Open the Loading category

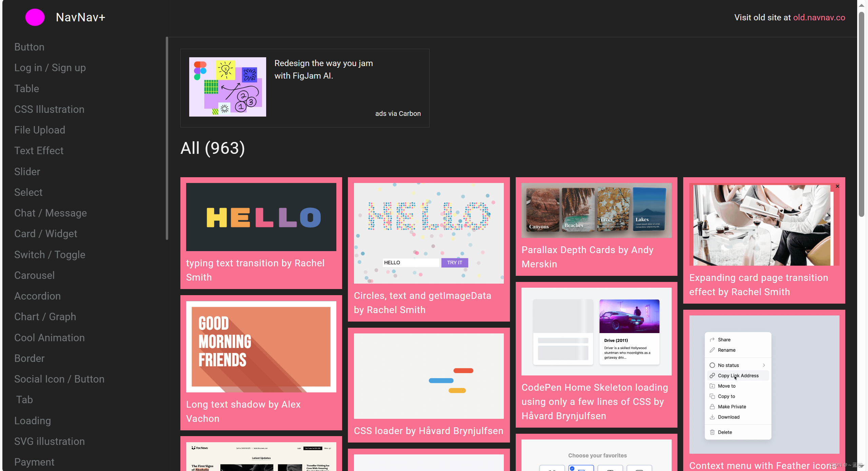pos(33,421)
